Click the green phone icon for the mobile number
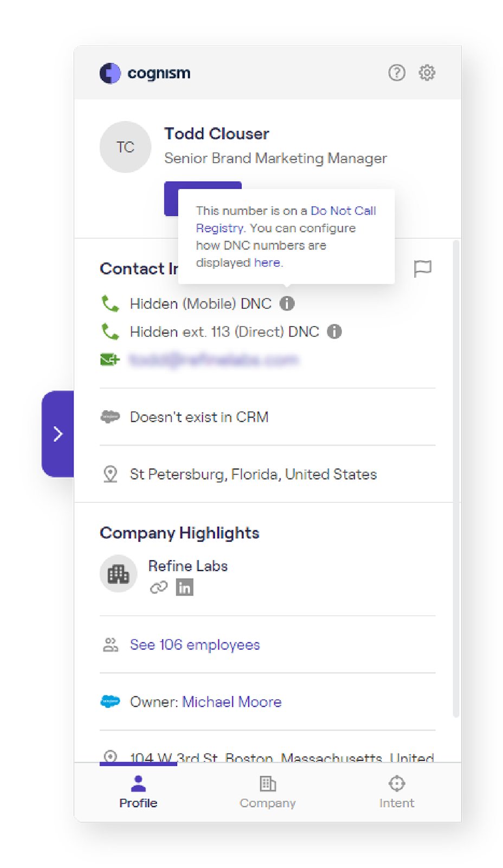The height and width of the screenshot is (868, 503). (x=110, y=304)
